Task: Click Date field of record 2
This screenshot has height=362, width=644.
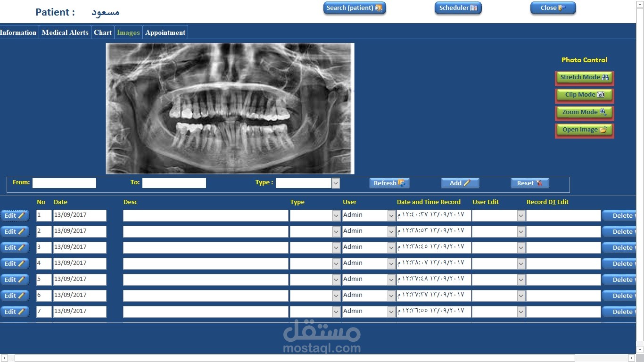Action: [80, 231]
